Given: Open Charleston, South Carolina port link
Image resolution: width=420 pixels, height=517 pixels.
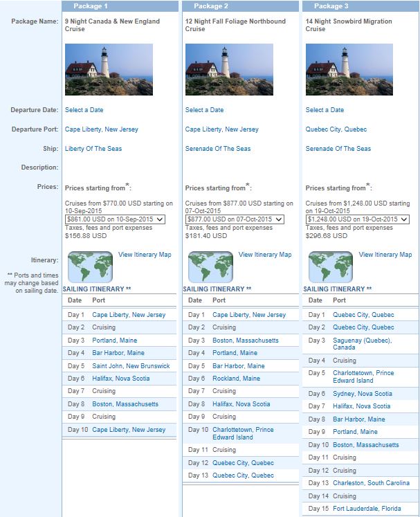Looking at the screenshot, I should (x=371, y=483).
